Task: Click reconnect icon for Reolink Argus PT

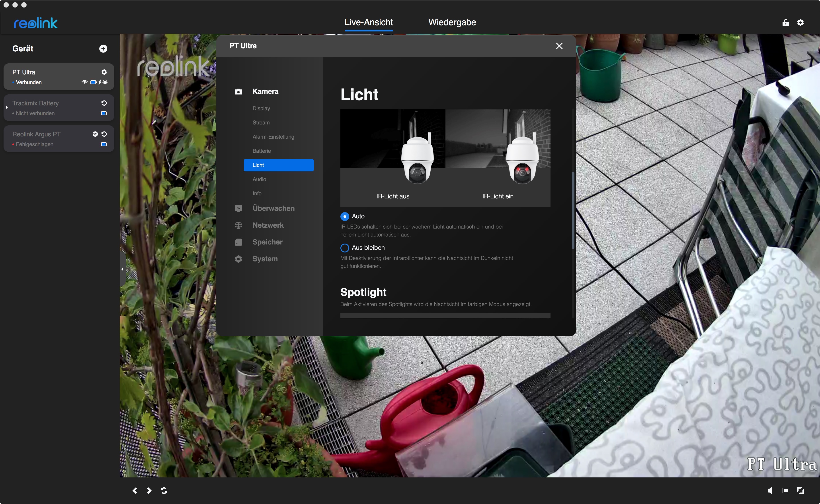Action: 104,134
